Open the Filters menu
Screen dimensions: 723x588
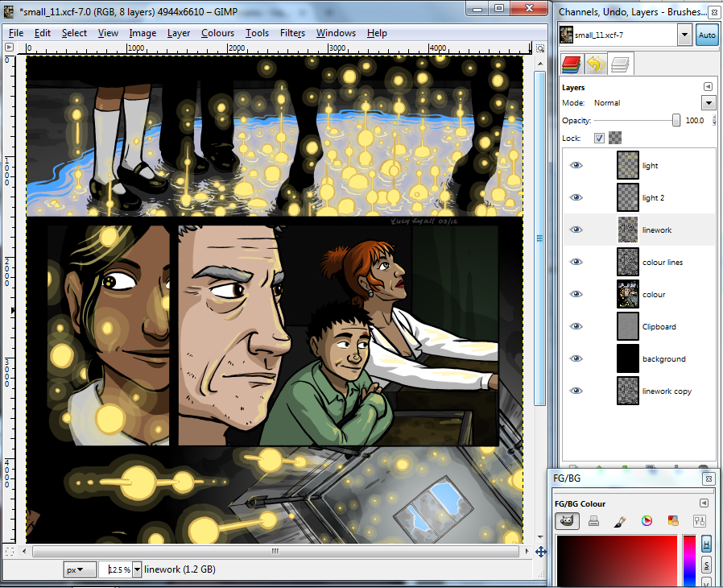tap(292, 33)
